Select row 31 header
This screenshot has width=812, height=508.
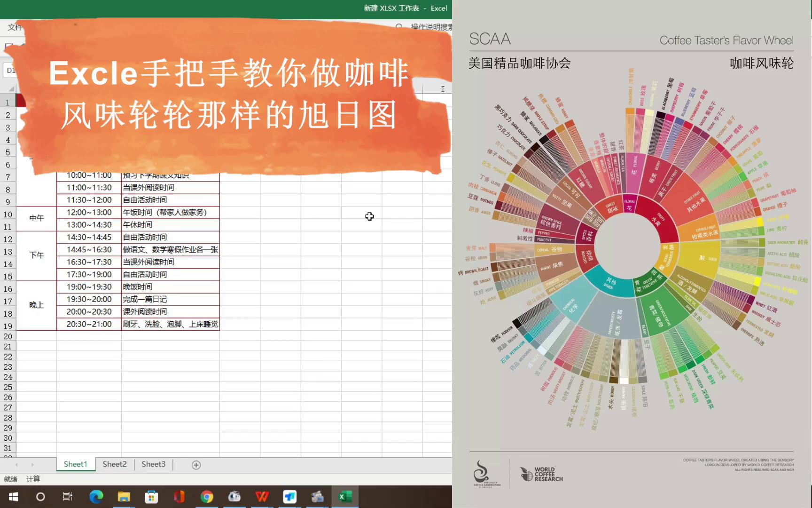click(x=8, y=448)
